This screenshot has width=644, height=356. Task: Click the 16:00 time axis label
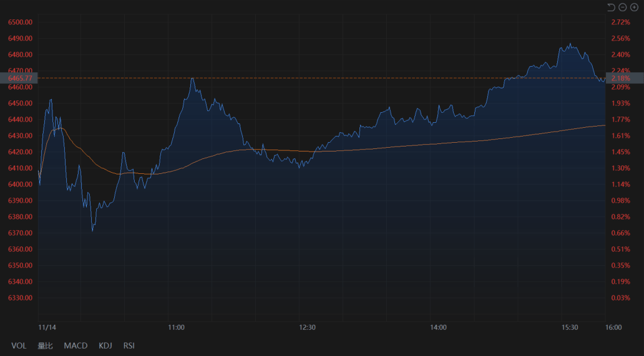pos(613,327)
